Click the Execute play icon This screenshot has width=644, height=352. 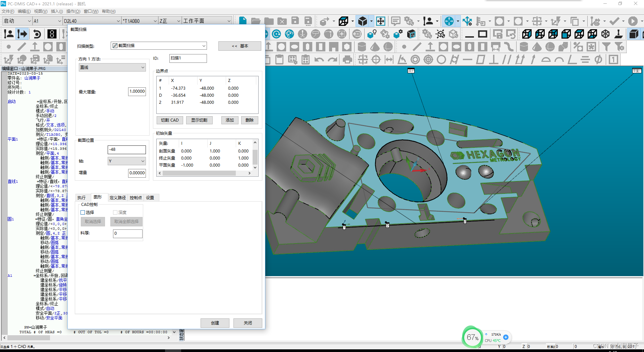633,21
